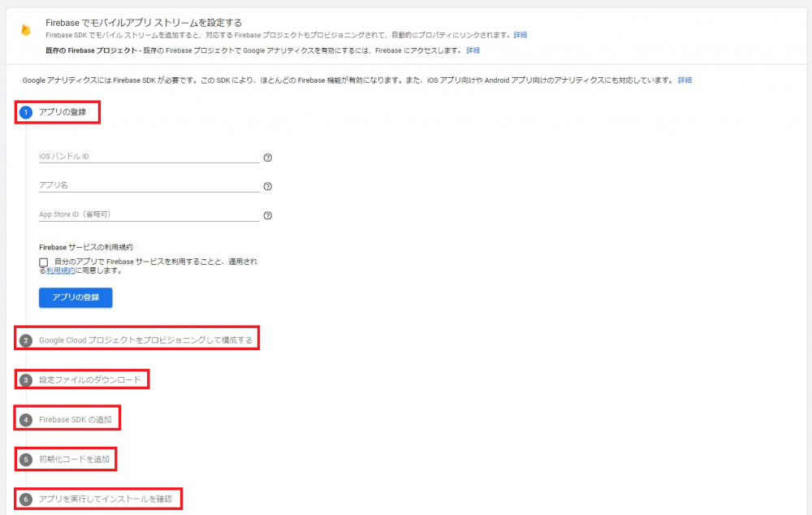Expand step 5 初期化コードを追加
Screen dimensions: 812x515
coord(65,460)
